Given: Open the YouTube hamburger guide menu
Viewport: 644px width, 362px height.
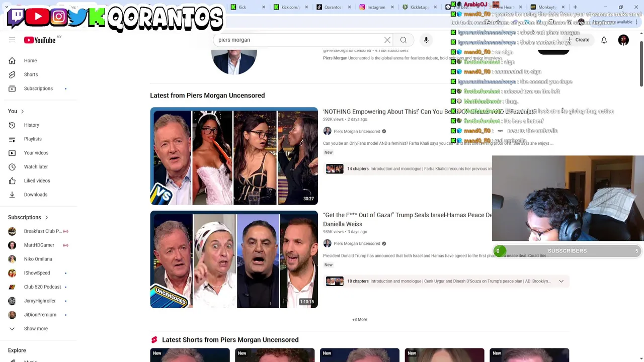Looking at the screenshot, I should pos(12,40).
